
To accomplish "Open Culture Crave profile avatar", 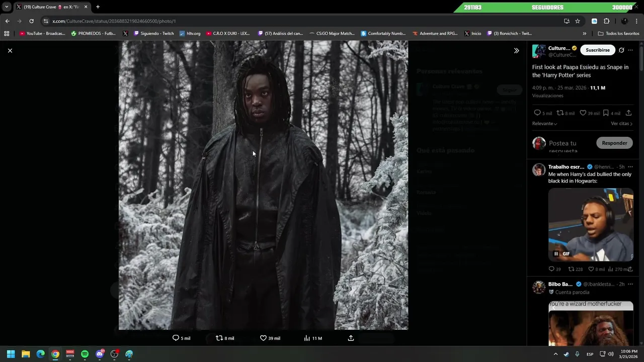I will [x=539, y=51].
